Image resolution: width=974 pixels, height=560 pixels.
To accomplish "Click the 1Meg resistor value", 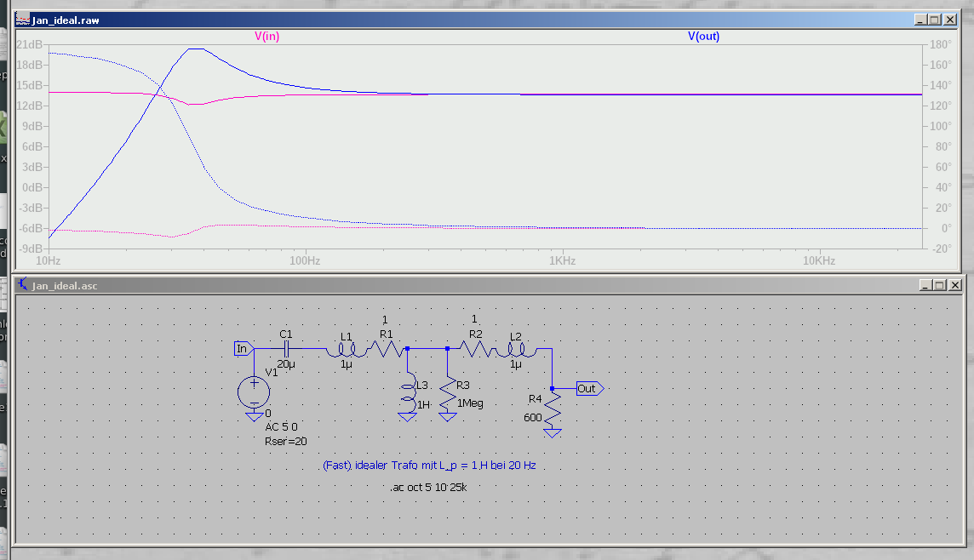I will pos(470,403).
